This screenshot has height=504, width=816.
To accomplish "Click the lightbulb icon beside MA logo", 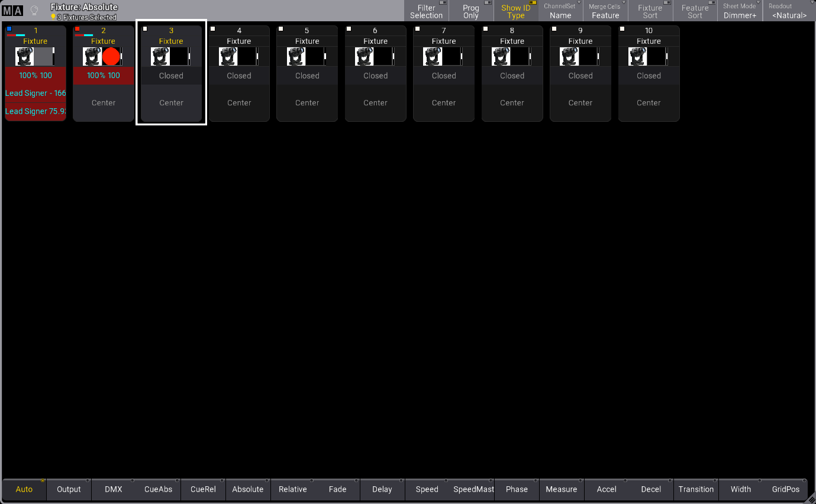I will (34, 11).
